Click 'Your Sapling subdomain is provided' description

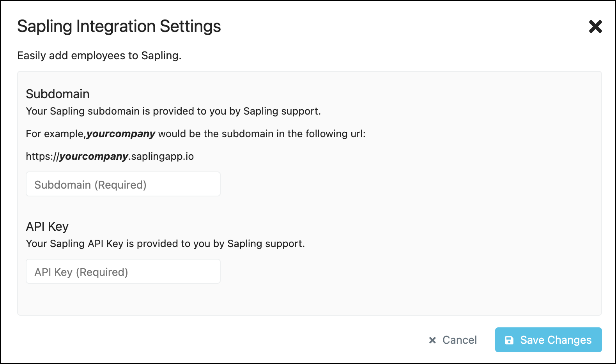coord(173,111)
